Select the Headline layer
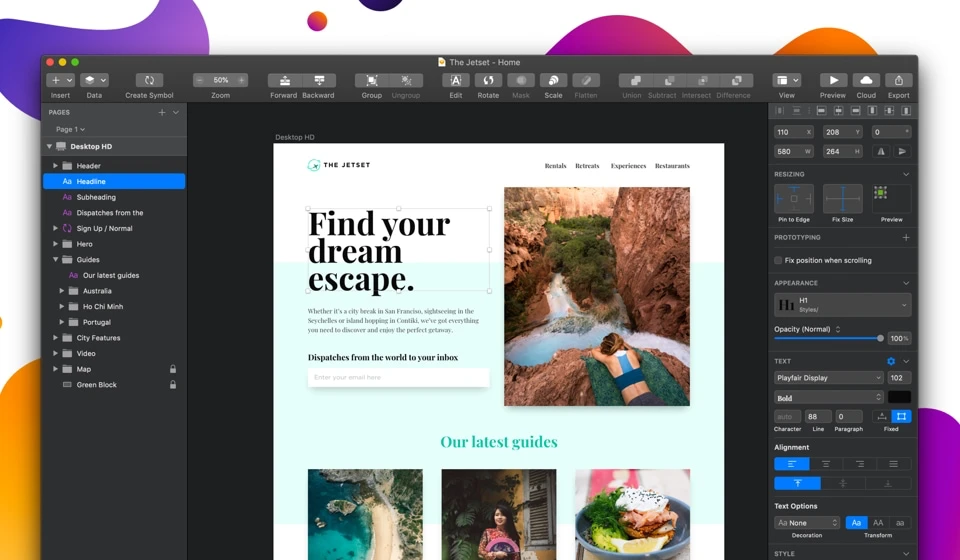 coord(114,181)
